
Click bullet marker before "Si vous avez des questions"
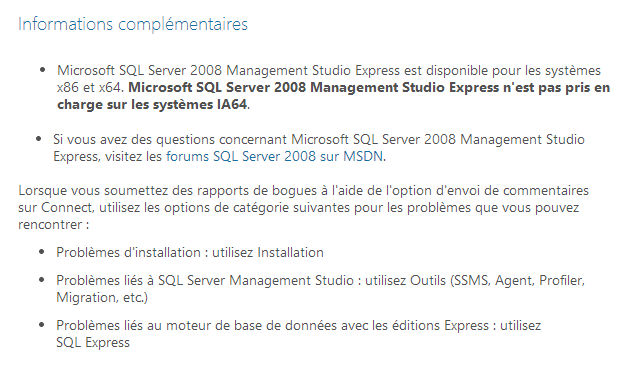click(x=39, y=139)
